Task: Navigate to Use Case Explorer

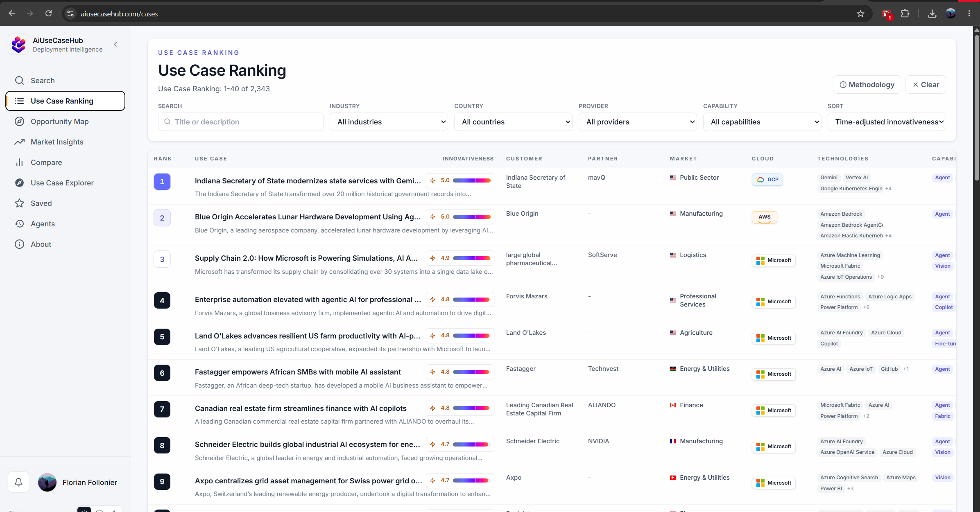Action: pos(66,183)
